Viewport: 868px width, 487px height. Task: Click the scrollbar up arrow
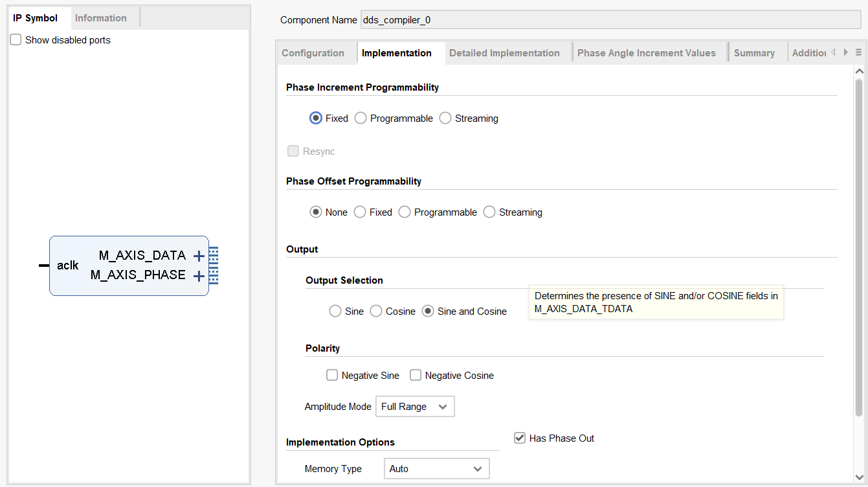tap(860, 71)
